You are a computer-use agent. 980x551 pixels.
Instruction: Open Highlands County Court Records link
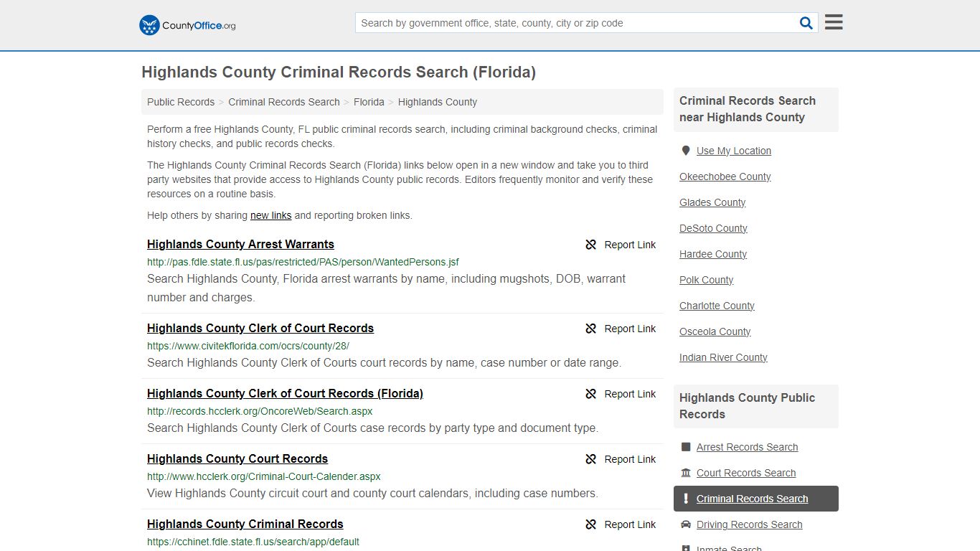click(x=237, y=458)
